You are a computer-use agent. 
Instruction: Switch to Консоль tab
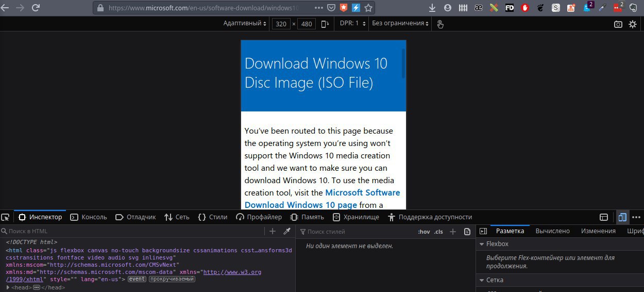point(89,217)
